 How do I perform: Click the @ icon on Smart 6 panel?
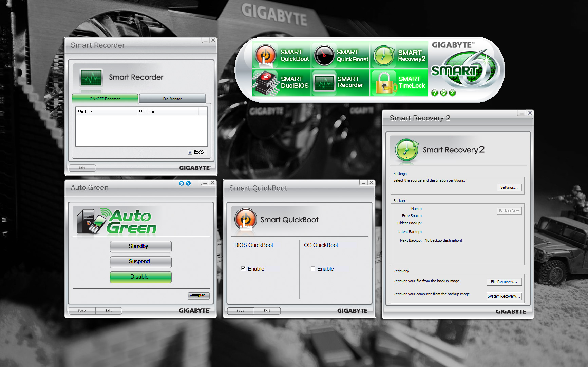[443, 93]
